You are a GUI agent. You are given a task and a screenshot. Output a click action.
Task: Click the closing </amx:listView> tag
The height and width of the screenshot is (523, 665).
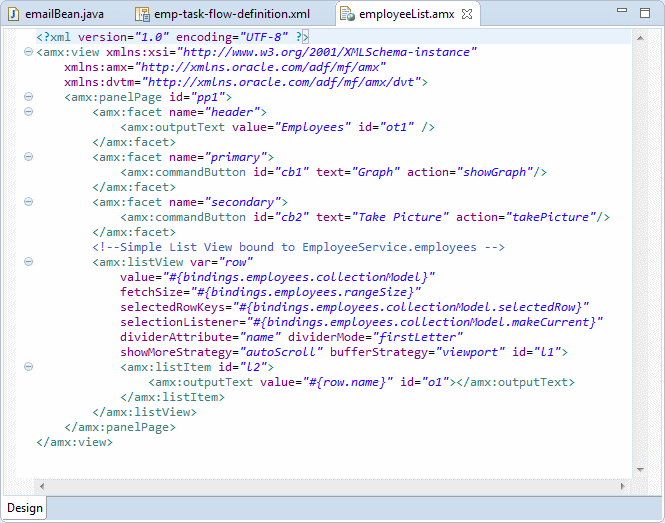click(144, 412)
